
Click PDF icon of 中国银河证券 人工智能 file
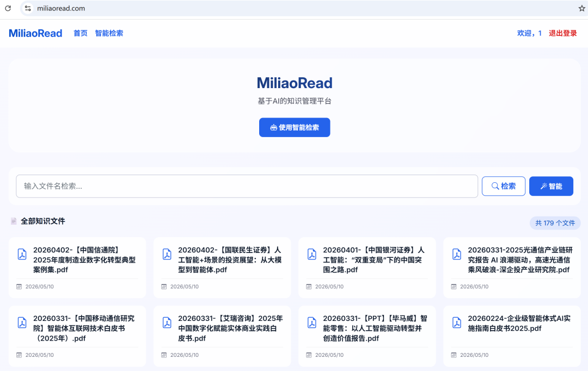[x=311, y=254]
